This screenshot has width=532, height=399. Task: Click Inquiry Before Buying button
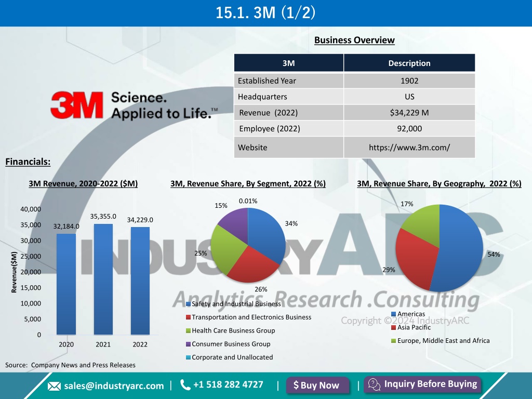click(422, 384)
